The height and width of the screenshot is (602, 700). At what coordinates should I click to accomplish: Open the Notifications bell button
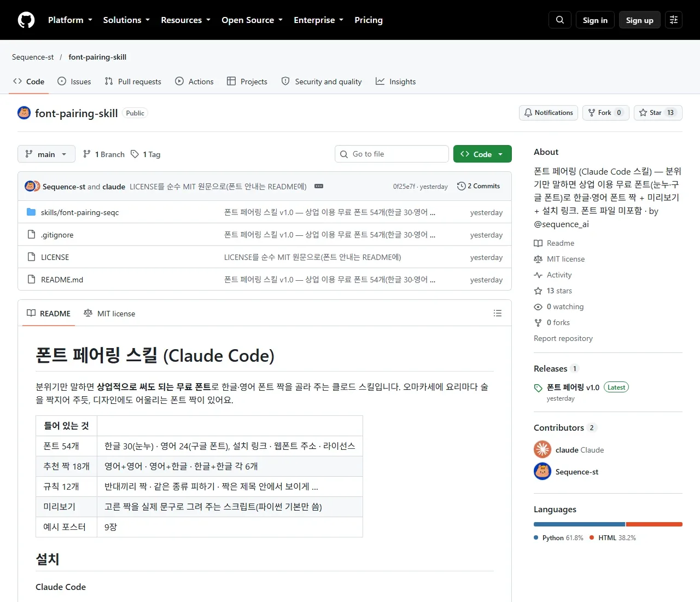click(x=549, y=113)
